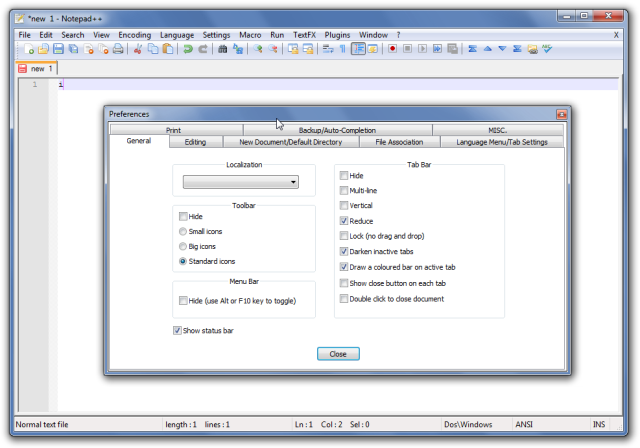Click the Spell check ABC icon
This screenshot has width=640, height=448.
547,49
